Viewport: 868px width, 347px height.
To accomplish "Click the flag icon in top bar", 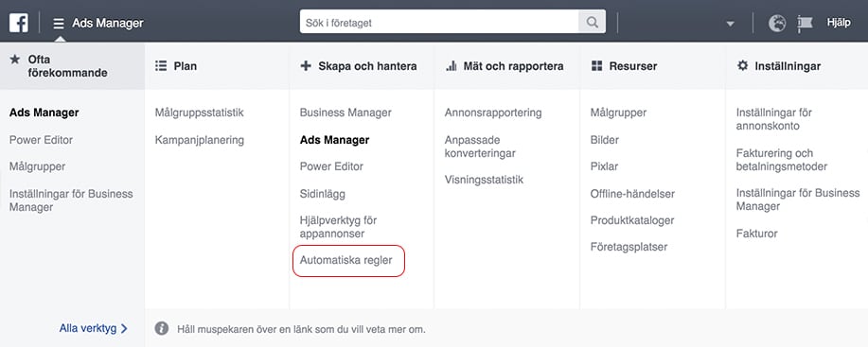I will tap(805, 24).
